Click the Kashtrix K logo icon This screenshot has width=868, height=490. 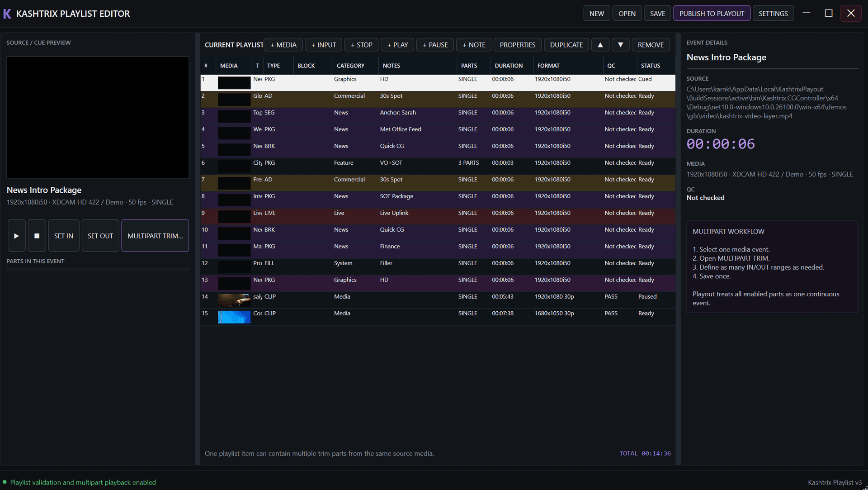(7, 14)
